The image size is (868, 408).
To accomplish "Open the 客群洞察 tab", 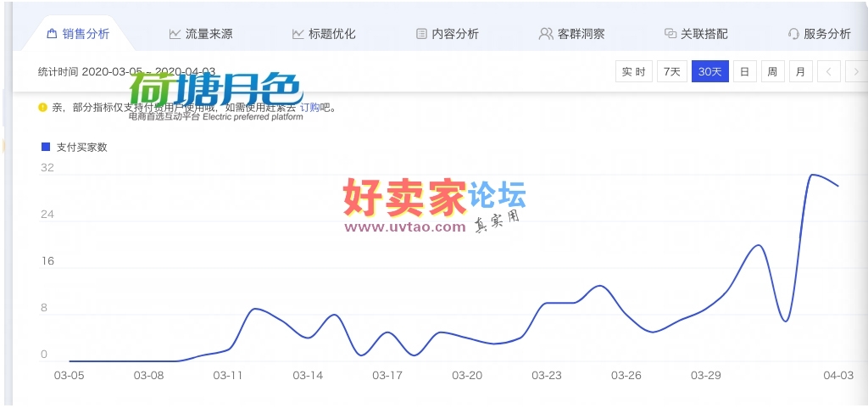I will (580, 34).
